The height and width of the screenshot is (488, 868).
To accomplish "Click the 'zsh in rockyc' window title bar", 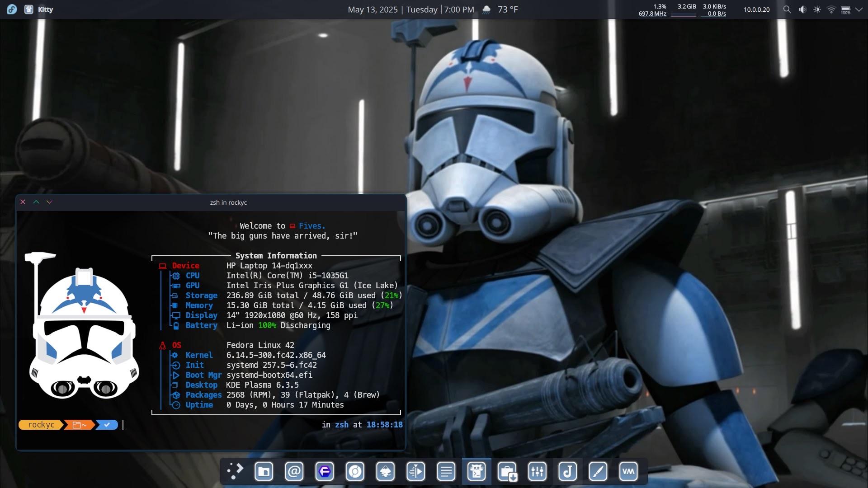I will [228, 202].
